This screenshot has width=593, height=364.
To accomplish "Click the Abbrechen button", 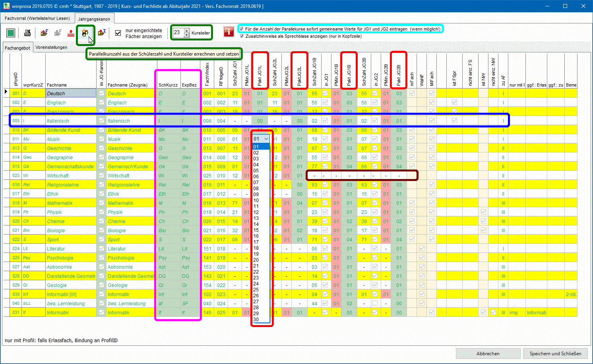I will (488, 354).
